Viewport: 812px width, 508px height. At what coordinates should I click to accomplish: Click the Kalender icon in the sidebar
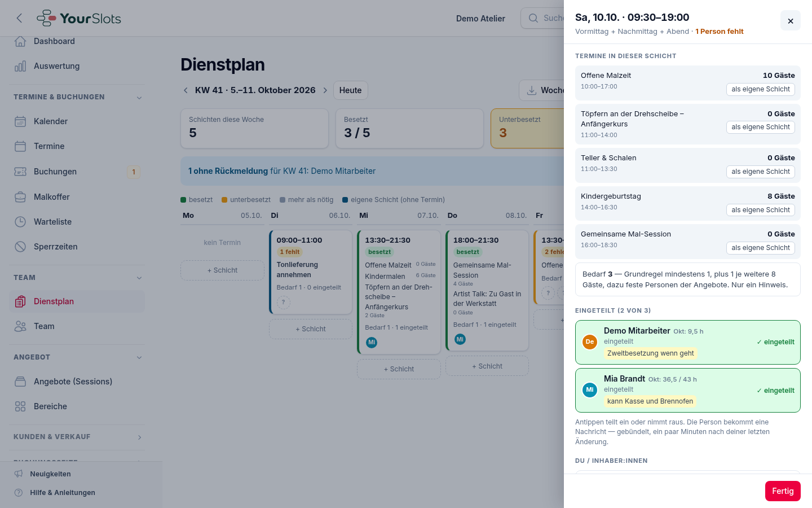point(20,121)
